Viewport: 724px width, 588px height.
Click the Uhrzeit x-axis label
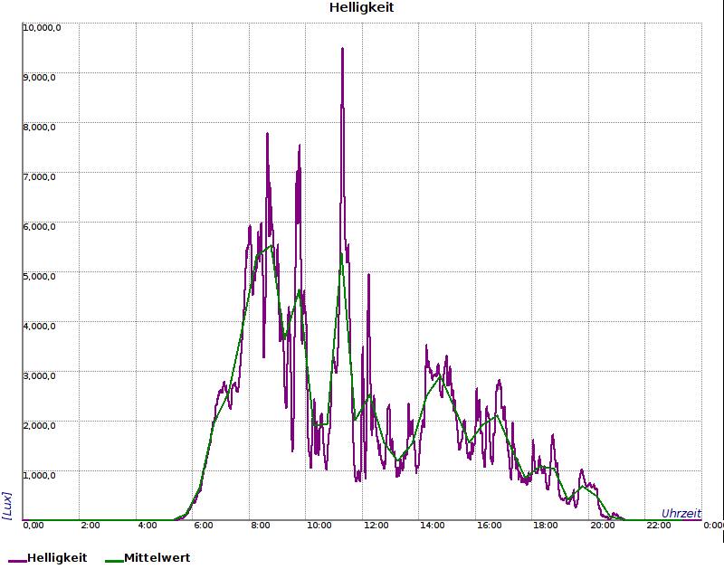(x=681, y=513)
